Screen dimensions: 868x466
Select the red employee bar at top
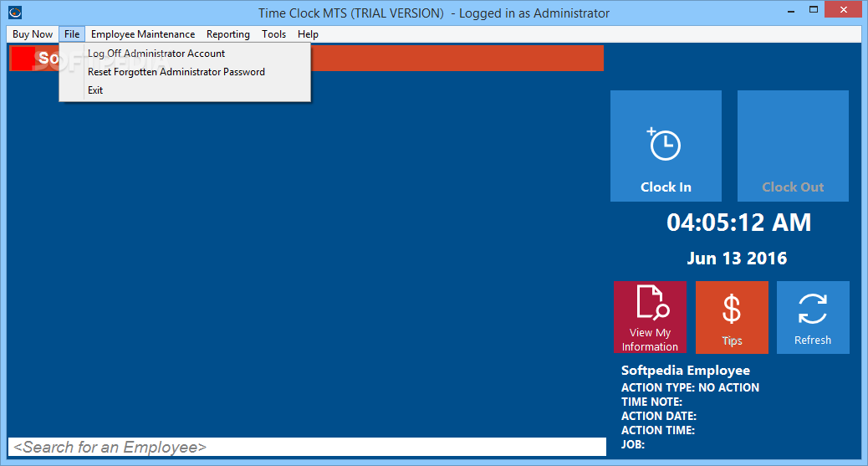[x=306, y=59]
